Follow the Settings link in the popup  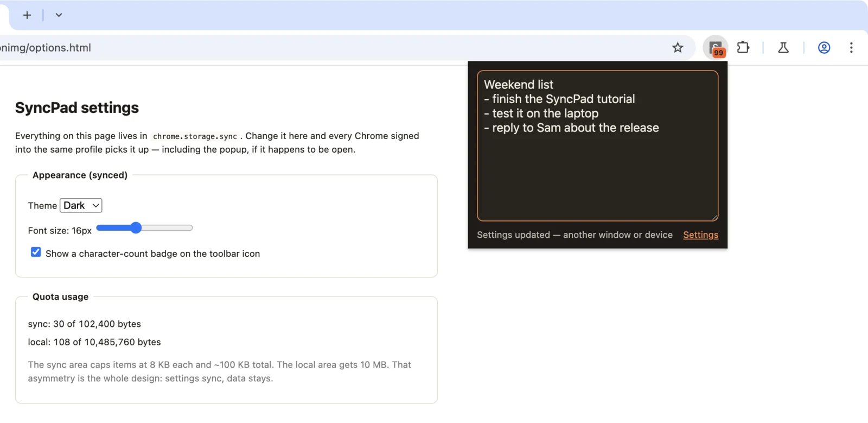[x=700, y=235]
